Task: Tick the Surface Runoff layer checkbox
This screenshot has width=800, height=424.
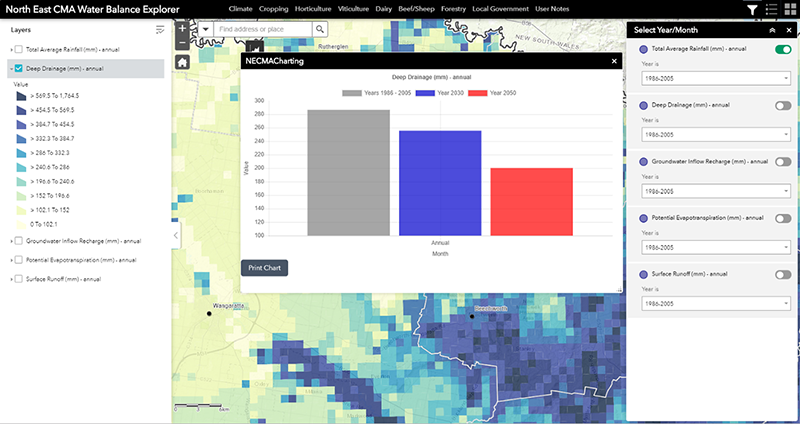Action: 20,279
